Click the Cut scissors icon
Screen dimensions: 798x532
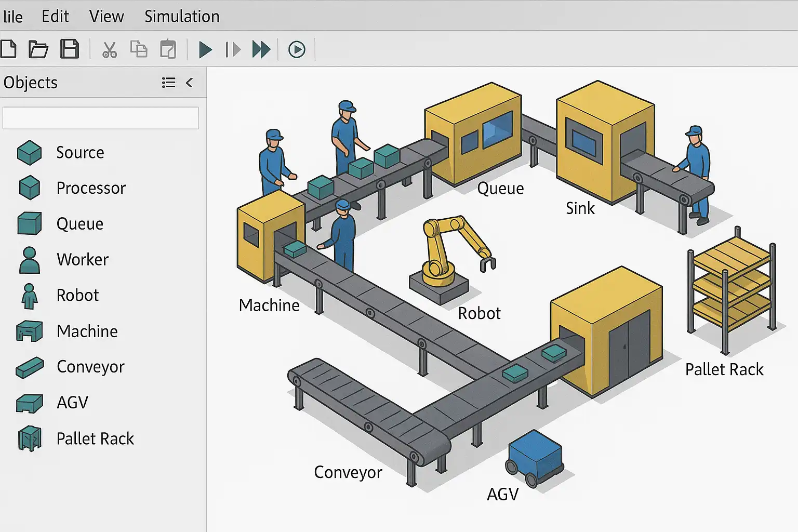(x=109, y=50)
